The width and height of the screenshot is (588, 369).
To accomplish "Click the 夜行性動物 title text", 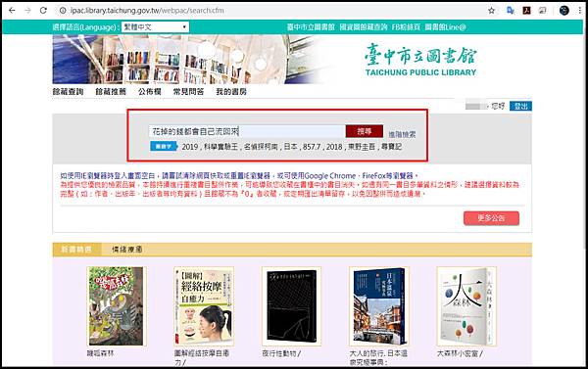I will [x=281, y=353].
